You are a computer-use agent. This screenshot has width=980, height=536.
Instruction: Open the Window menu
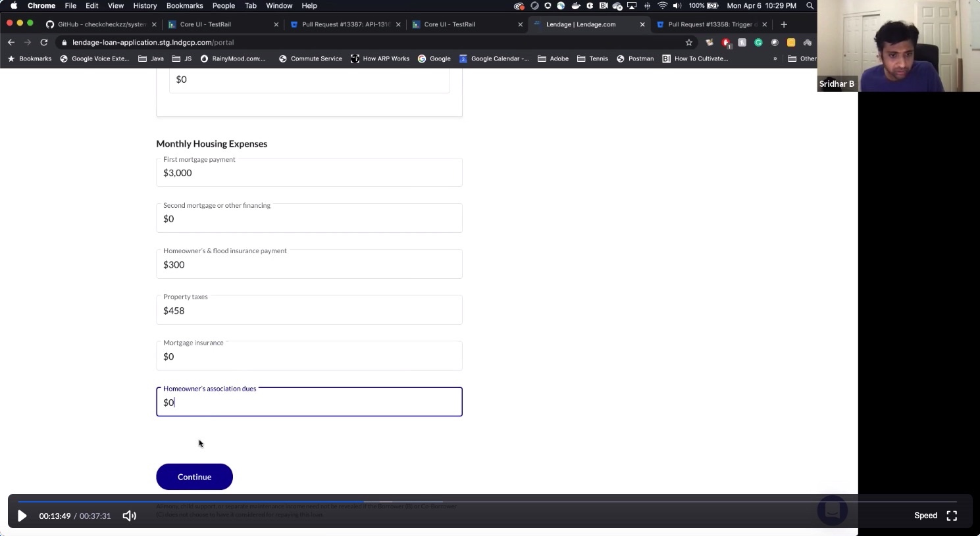279,5
